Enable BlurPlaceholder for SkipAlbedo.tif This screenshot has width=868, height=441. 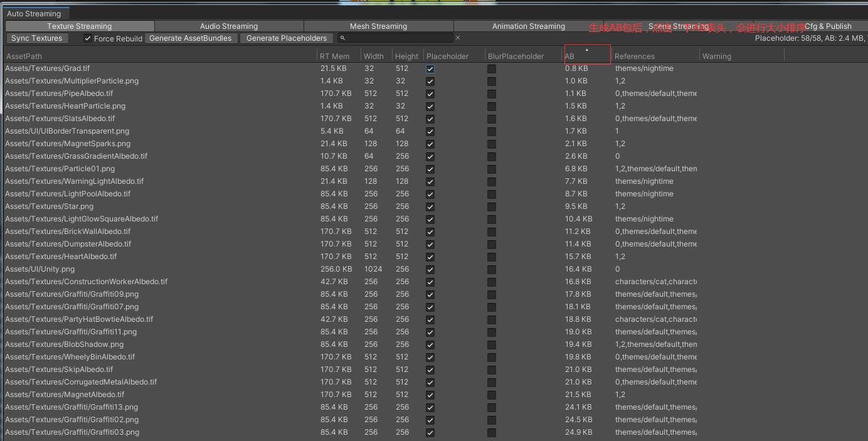coord(492,369)
